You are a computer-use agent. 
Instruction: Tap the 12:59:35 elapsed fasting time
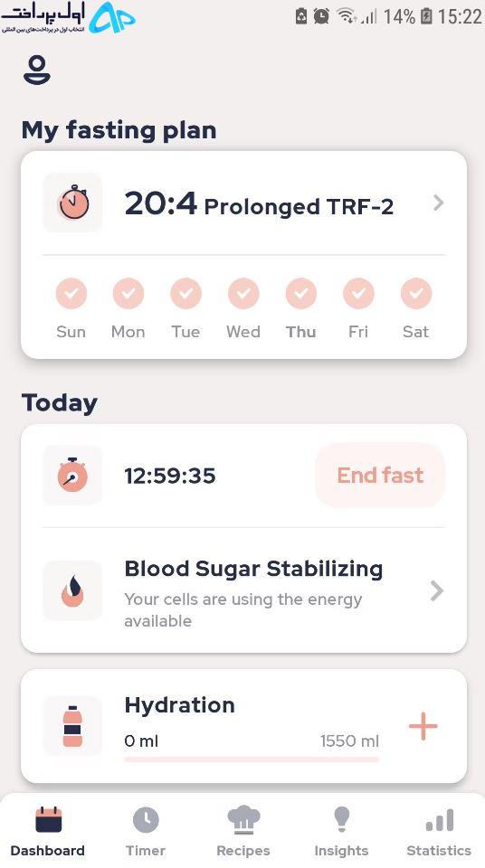coord(169,476)
